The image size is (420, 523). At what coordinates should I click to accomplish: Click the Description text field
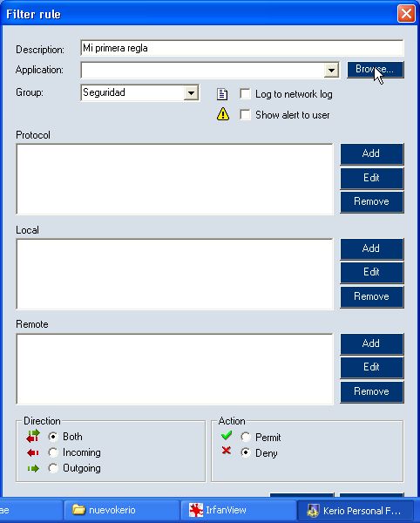tap(242, 48)
